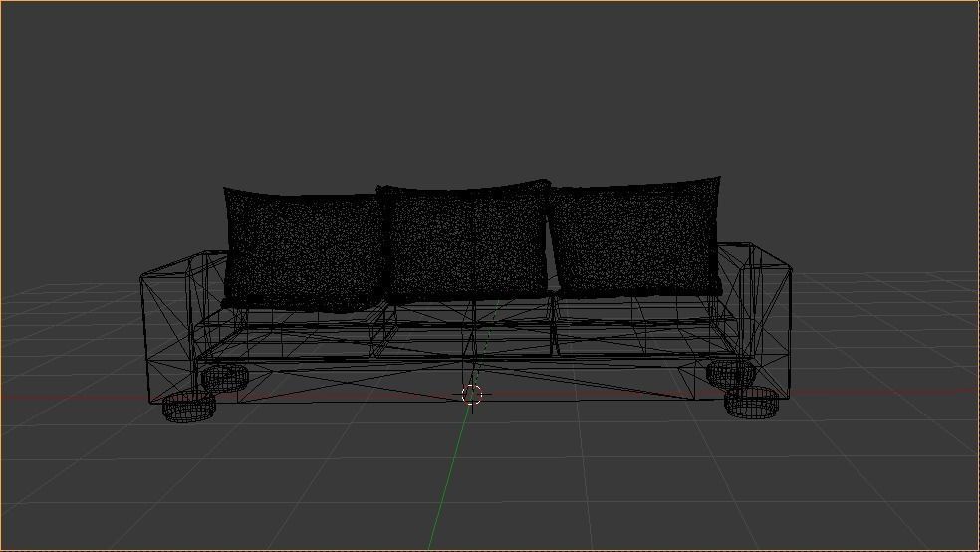Click the 3D cursor at the sofa base
This screenshot has width=980, height=552.
[x=472, y=395]
